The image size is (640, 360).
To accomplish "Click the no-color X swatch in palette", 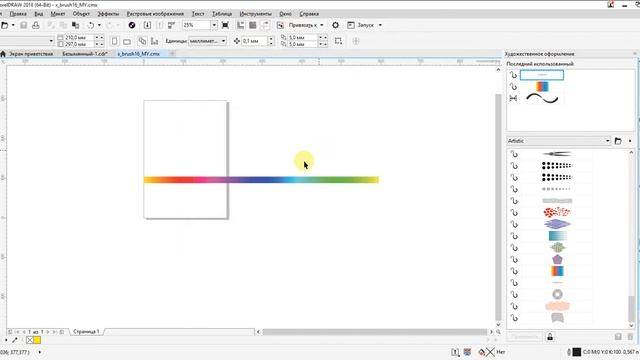I will coord(29,340).
